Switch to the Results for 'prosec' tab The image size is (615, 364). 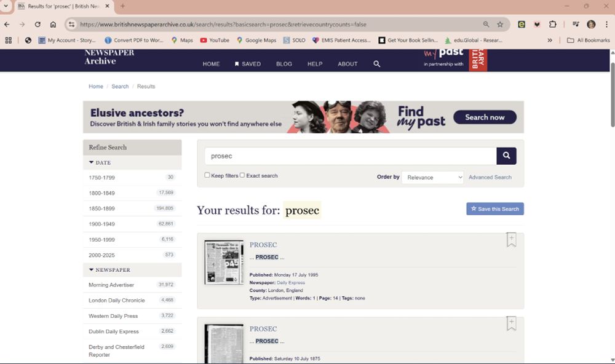(63, 6)
